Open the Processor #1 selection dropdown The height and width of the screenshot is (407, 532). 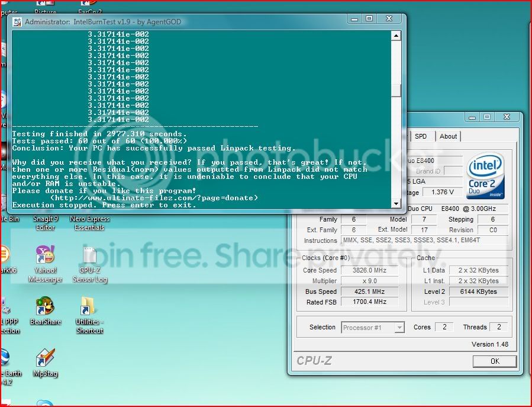pos(373,328)
